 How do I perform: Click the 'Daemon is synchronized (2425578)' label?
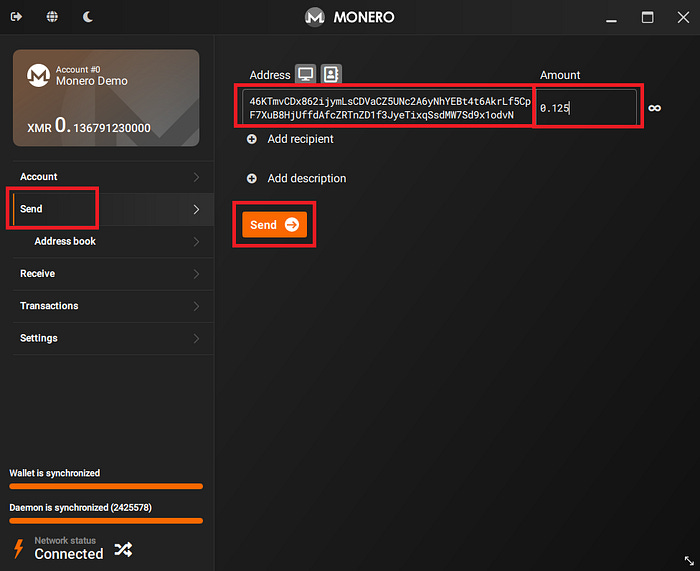click(x=80, y=508)
